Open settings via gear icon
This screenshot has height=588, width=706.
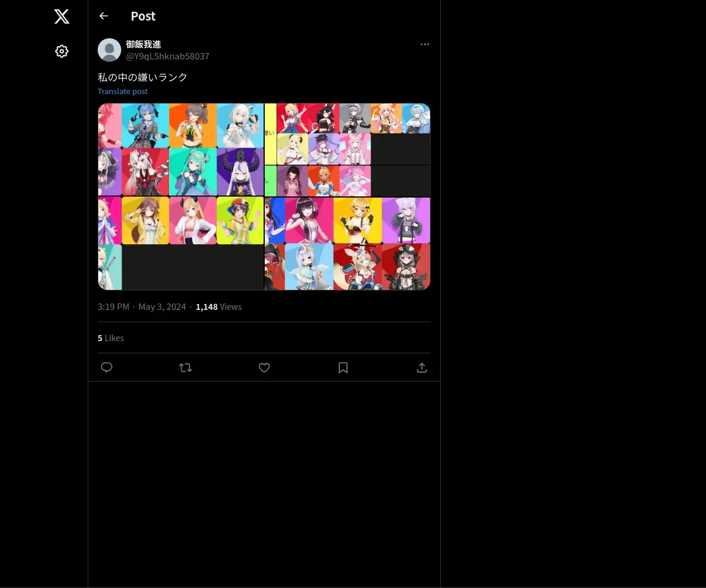click(62, 51)
